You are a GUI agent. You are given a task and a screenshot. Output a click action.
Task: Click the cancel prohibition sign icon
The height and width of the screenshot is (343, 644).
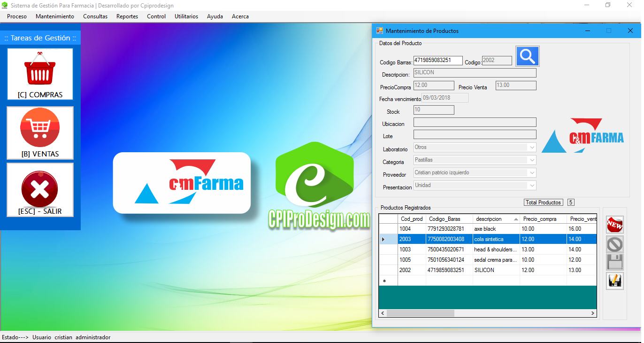tap(614, 244)
